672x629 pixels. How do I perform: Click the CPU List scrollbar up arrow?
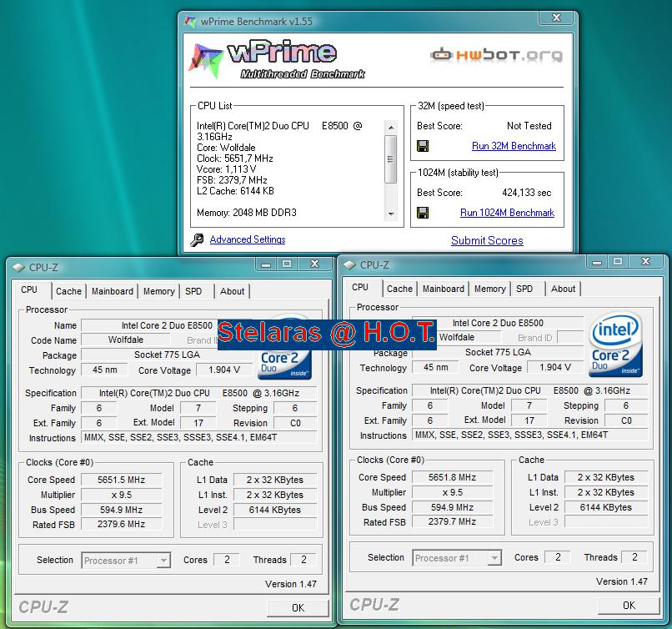(x=390, y=128)
